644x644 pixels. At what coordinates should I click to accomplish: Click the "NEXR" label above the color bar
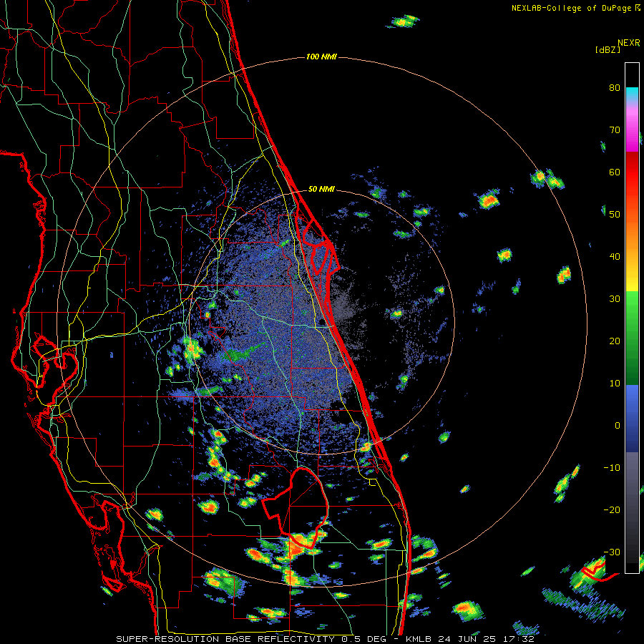coord(628,43)
